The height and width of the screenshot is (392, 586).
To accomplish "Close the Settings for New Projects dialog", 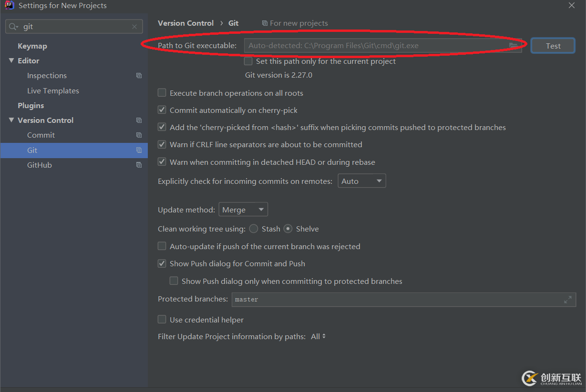I will click(572, 5).
